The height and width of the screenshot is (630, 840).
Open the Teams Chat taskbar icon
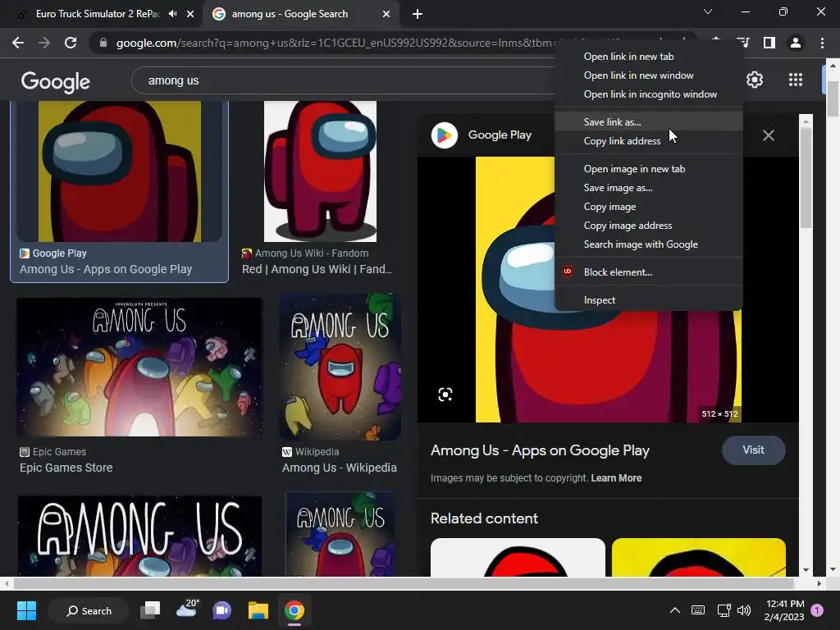pos(221,610)
